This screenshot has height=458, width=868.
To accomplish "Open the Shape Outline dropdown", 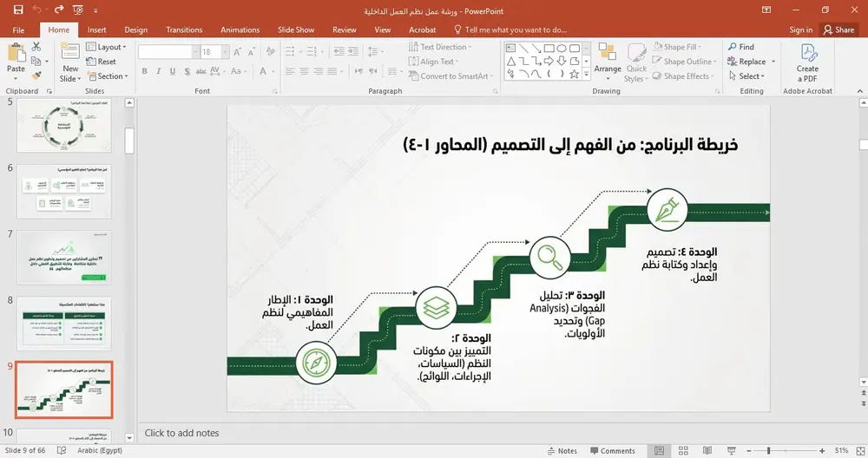I will [x=684, y=62].
